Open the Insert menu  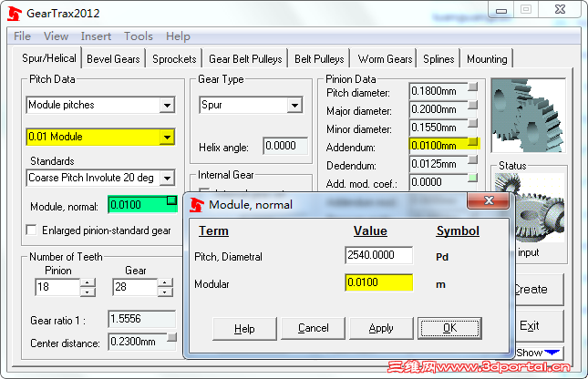pyautogui.click(x=96, y=36)
